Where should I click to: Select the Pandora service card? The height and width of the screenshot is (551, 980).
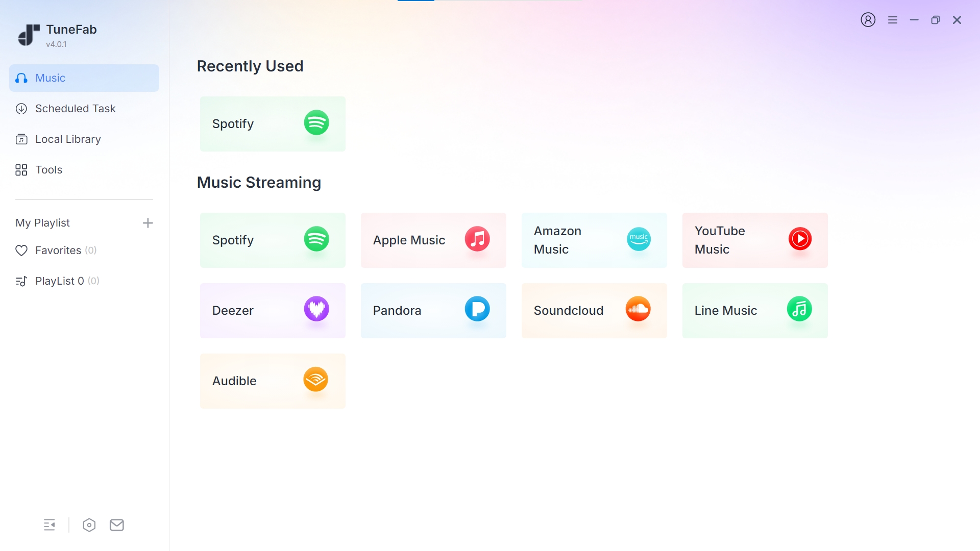click(433, 311)
